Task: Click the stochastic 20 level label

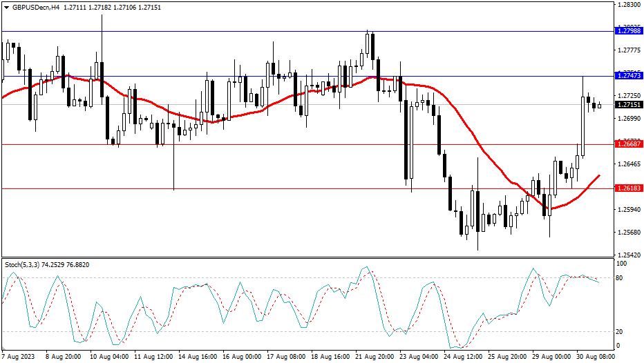Action: pos(620,331)
